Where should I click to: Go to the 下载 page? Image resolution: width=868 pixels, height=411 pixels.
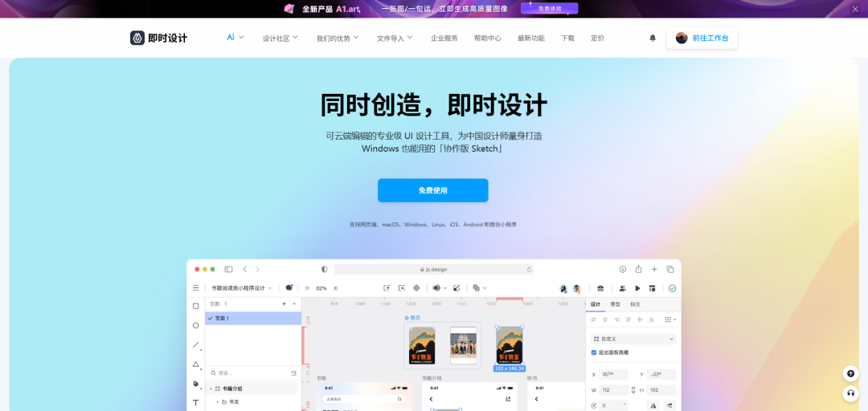click(567, 39)
